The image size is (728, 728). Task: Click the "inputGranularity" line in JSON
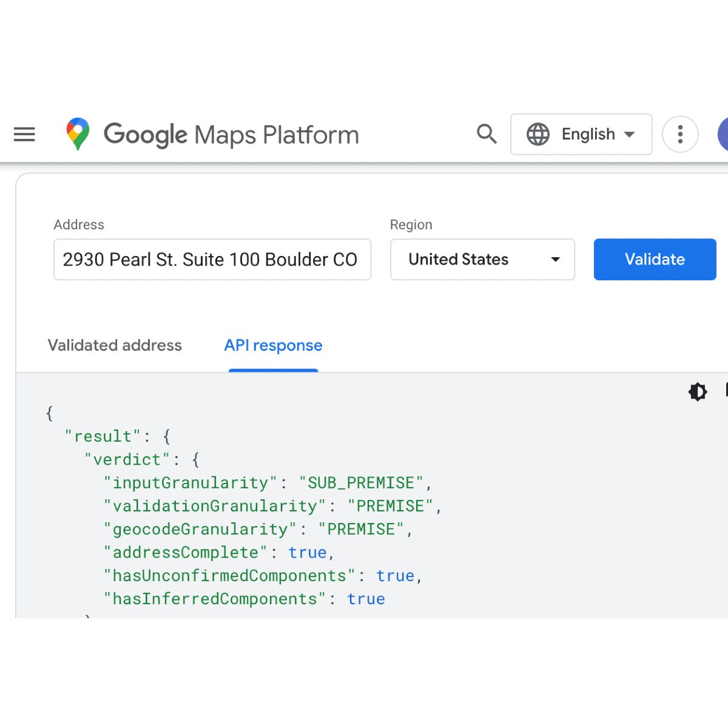pos(267,483)
